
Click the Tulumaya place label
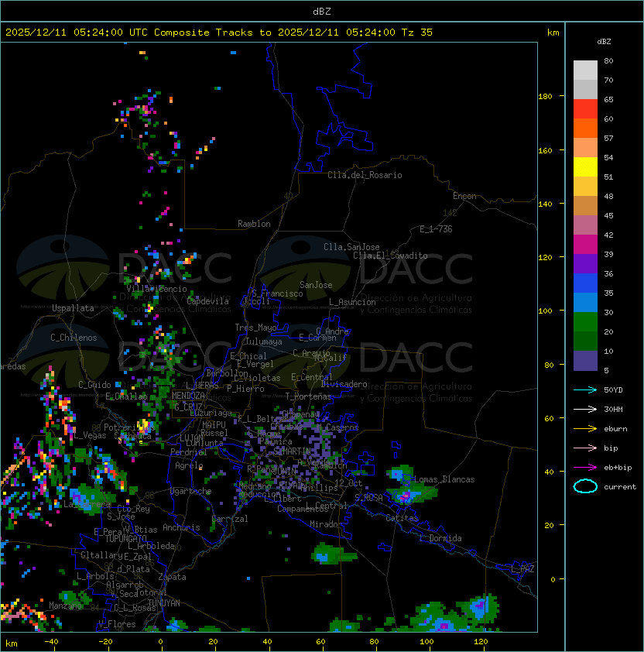tap(264, 341)
